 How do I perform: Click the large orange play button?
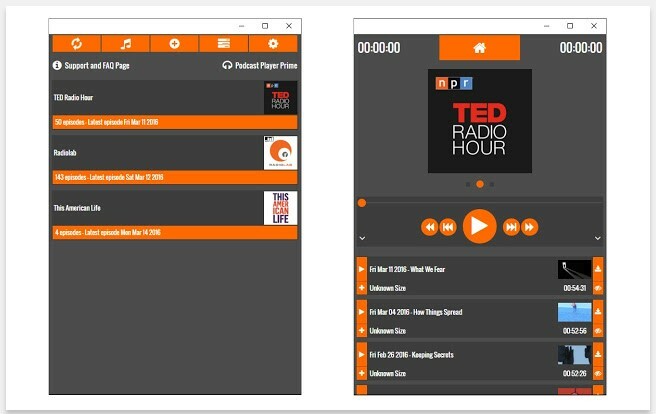click(x=479, y=226)
